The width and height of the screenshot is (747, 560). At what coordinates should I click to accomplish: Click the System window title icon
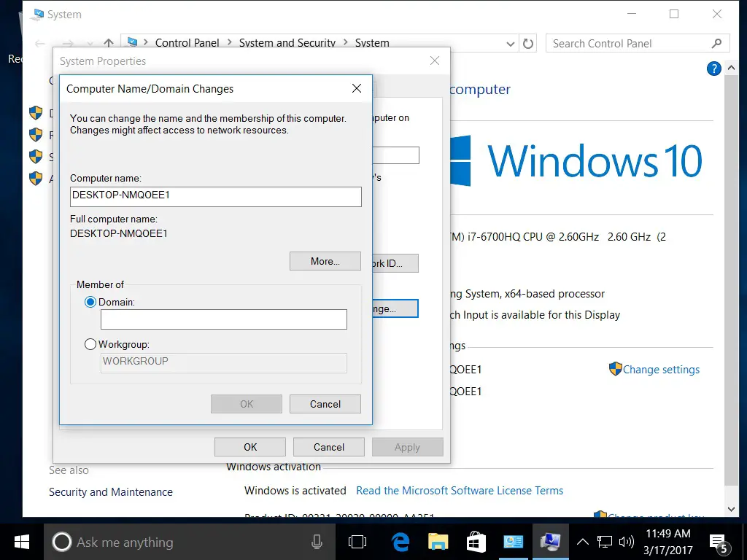tap(36, 15)
